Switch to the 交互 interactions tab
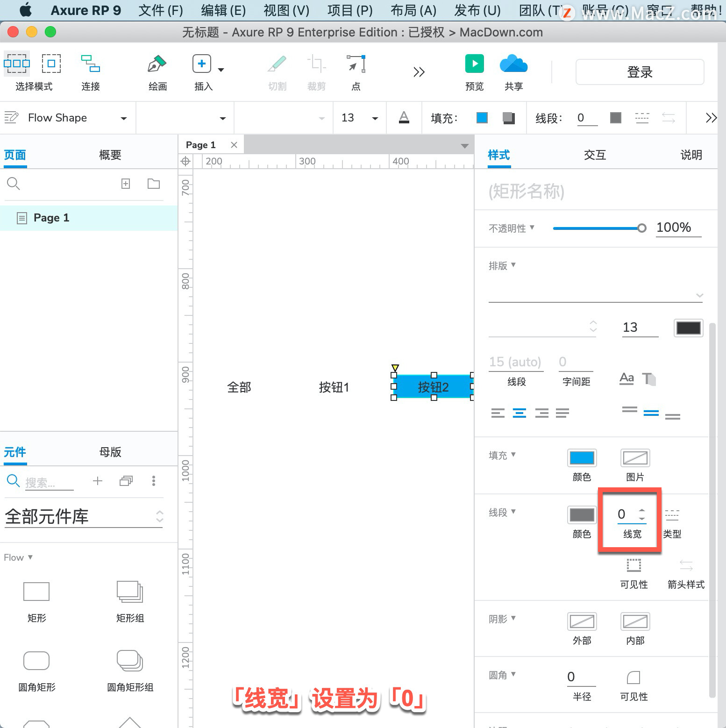This screenshot has height=728, width=726. click(x=595, y=155)
